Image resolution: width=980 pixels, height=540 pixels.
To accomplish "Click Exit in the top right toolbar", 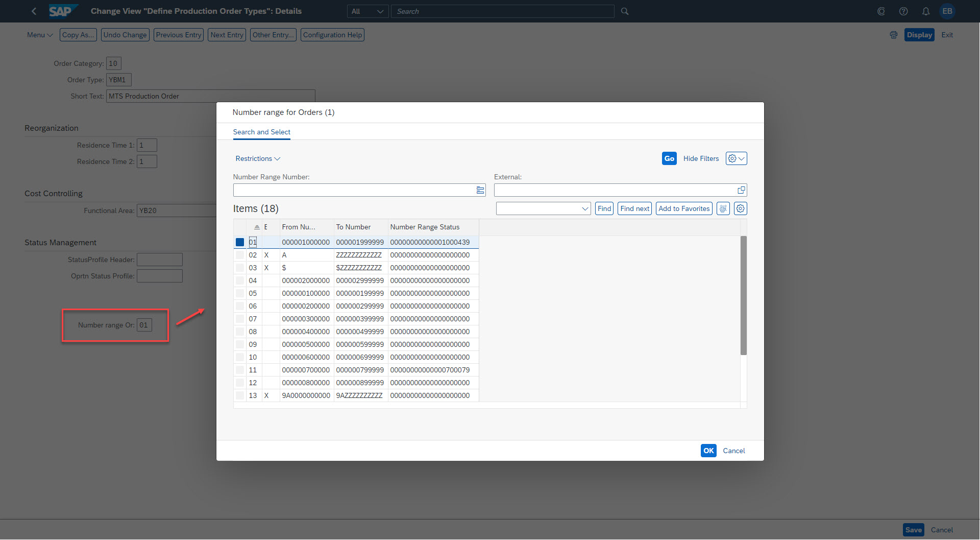I will tap(947, 35).
